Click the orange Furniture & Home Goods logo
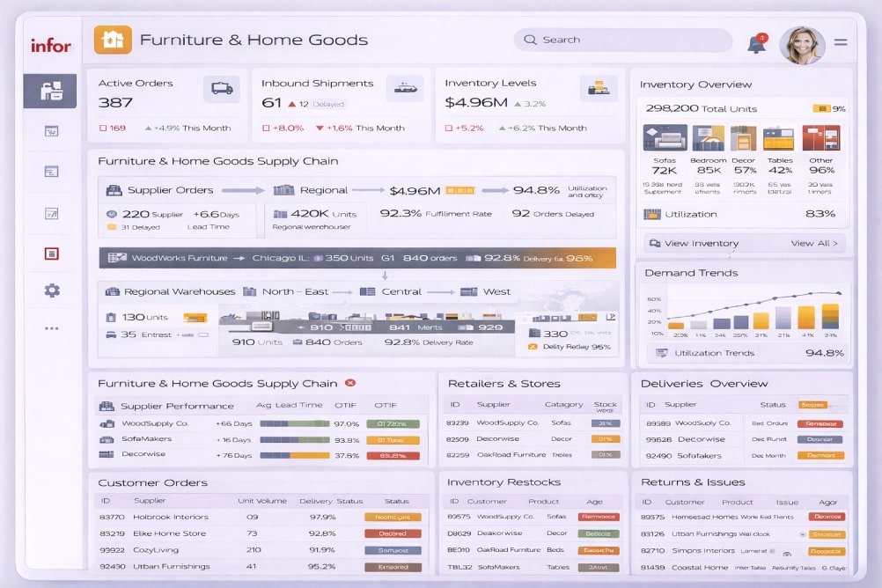This screenshot has height=588, width=882. [x=113, y=40]
